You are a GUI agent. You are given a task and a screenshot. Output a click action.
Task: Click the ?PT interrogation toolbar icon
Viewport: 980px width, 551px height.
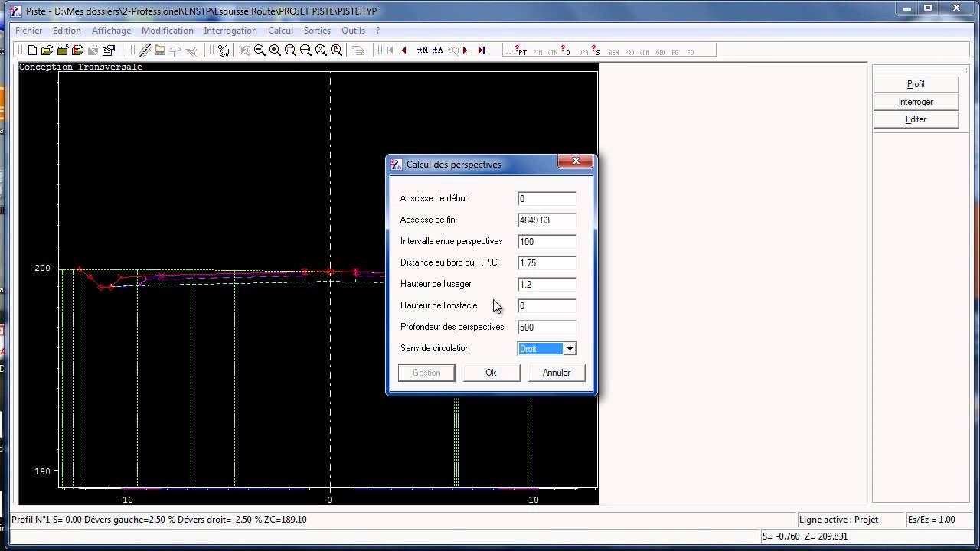[521, 51]
